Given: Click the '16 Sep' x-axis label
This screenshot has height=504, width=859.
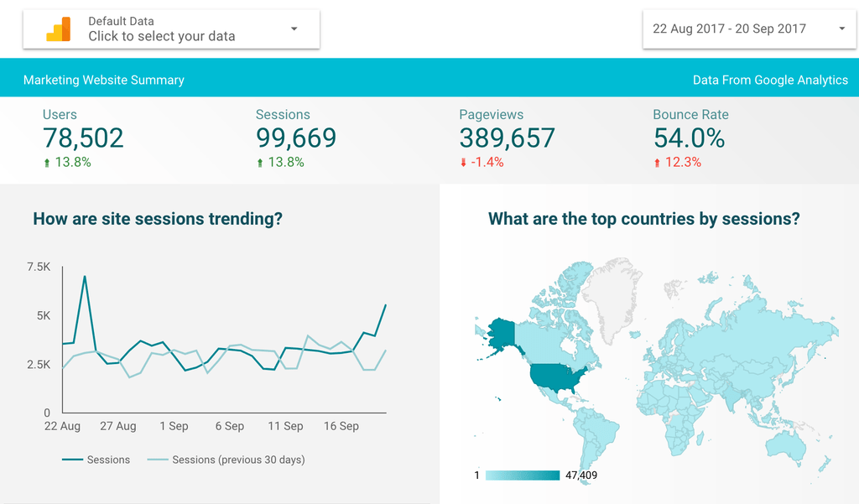Looking at the screenshot, I should tap(341, 426).
